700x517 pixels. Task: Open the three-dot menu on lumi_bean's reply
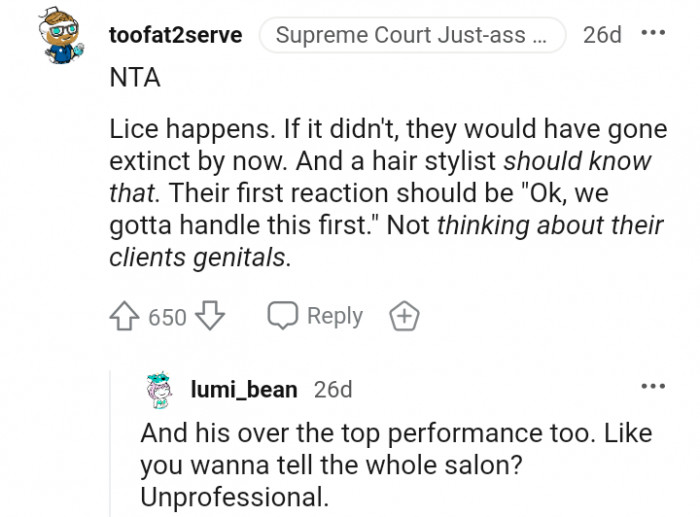tap(653, 387)
